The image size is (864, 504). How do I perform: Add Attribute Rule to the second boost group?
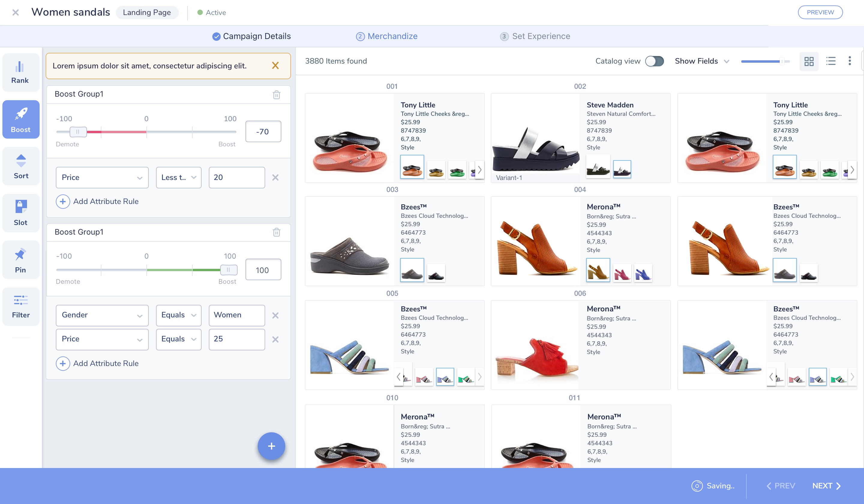pos(97,363)
